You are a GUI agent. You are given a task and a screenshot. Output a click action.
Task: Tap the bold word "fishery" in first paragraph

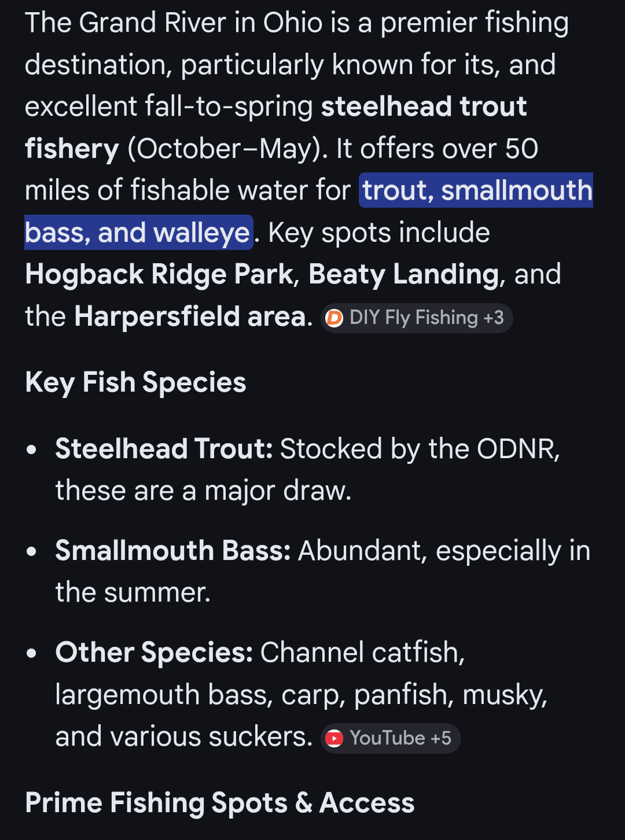72,149
